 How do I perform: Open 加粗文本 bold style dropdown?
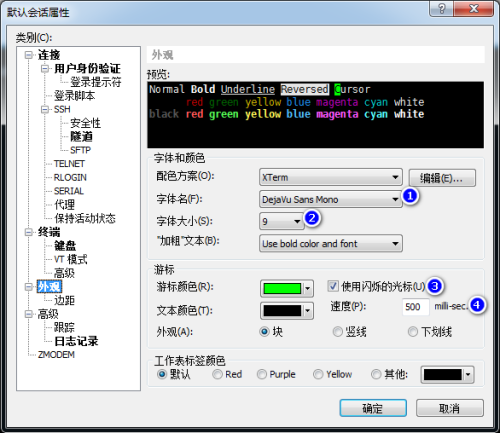(331, 244)
